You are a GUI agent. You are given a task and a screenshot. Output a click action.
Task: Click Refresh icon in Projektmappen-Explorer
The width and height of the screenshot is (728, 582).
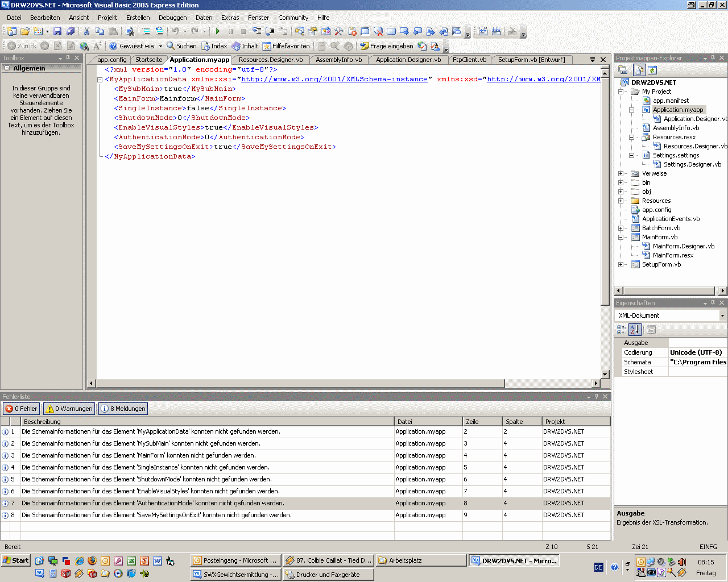tap(652, 70)
